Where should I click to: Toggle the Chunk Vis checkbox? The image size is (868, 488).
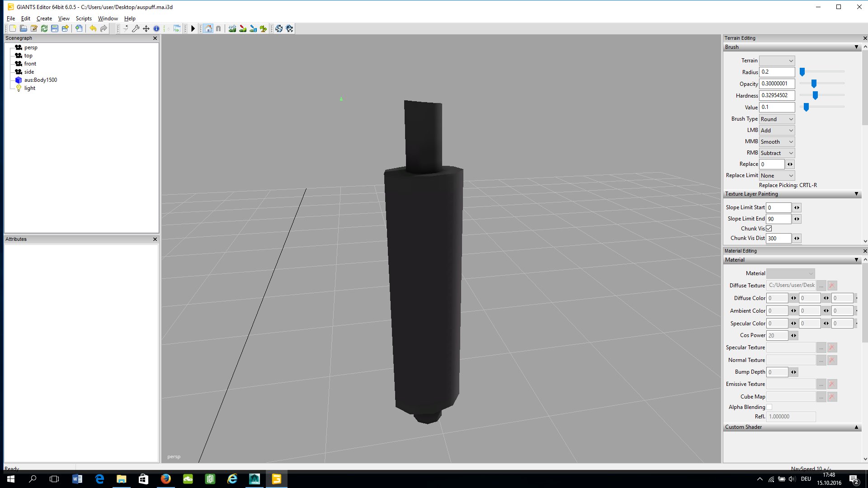[769, 229]
